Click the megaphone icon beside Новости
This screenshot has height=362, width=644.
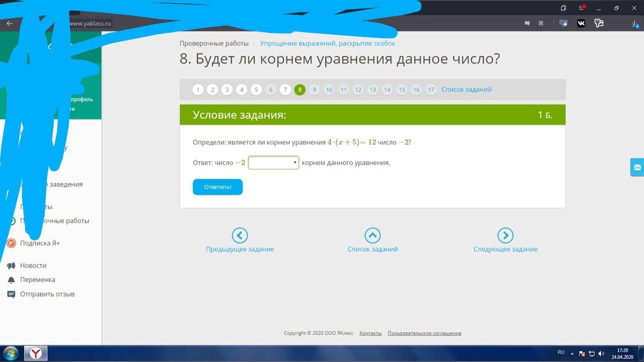[11, 265]
